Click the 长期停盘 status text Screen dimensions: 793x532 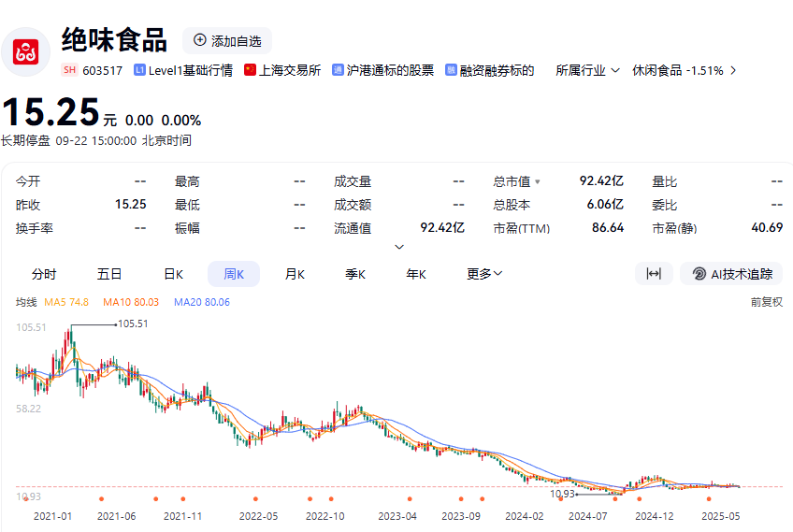(25, 140)
